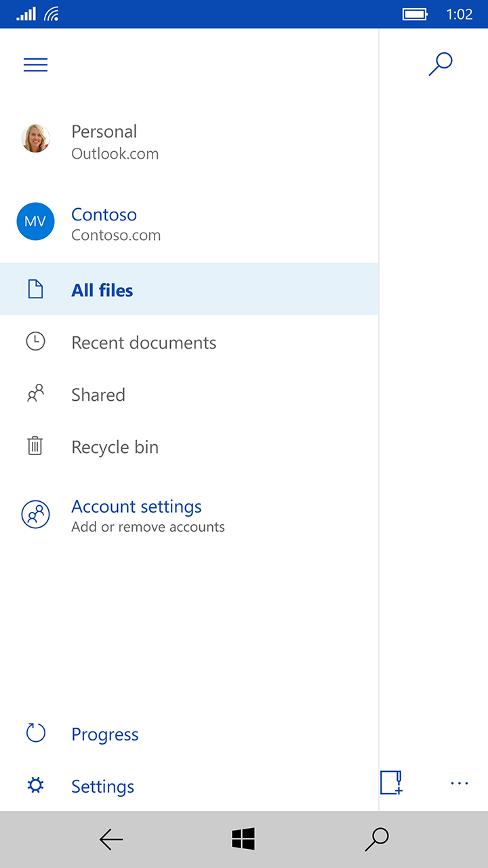Select the MV Contoso account avatar

[35, 222]
